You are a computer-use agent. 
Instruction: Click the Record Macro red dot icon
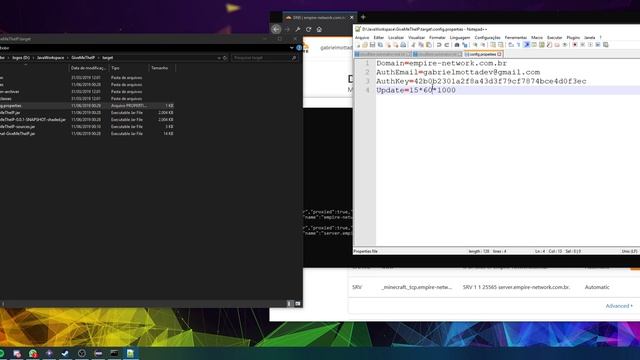(x=575, y=45)
